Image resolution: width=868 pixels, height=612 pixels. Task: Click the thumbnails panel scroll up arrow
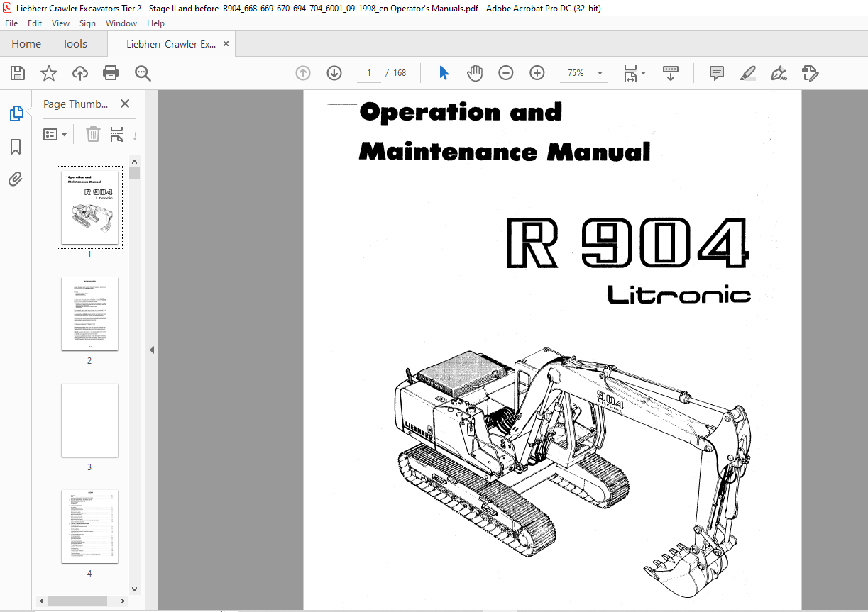tap(135, 161)
